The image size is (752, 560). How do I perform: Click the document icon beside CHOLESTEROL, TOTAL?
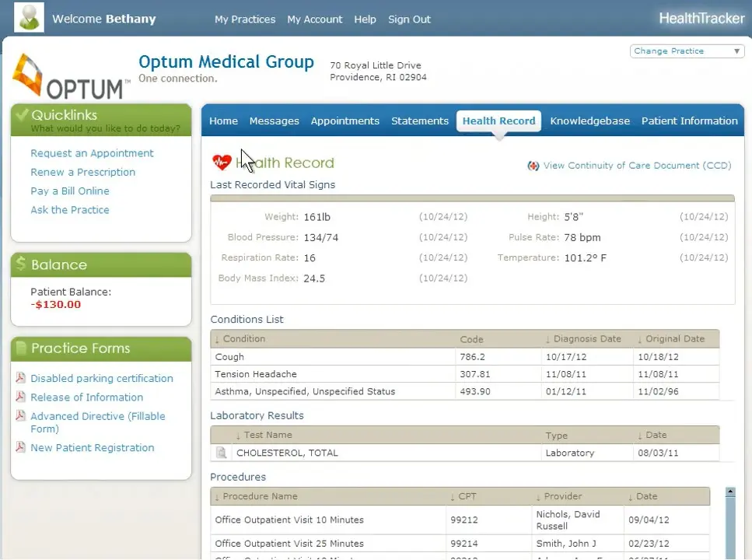coord(222,453)
